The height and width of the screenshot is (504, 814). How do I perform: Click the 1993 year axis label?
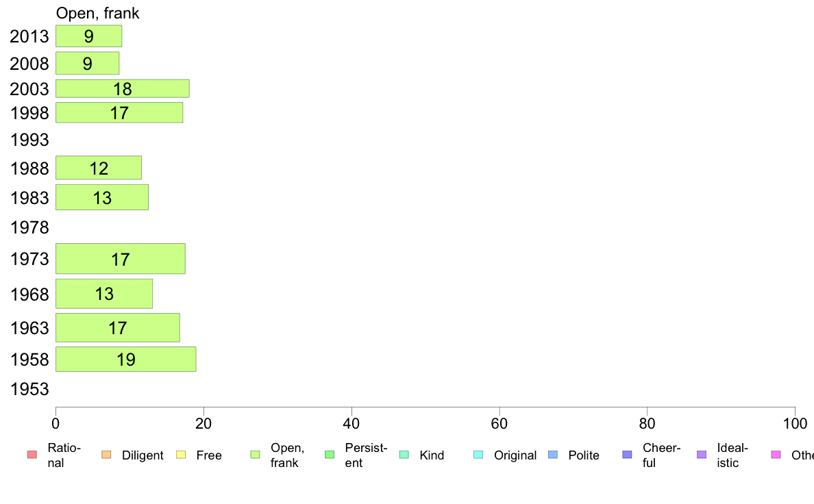point(29,140)
